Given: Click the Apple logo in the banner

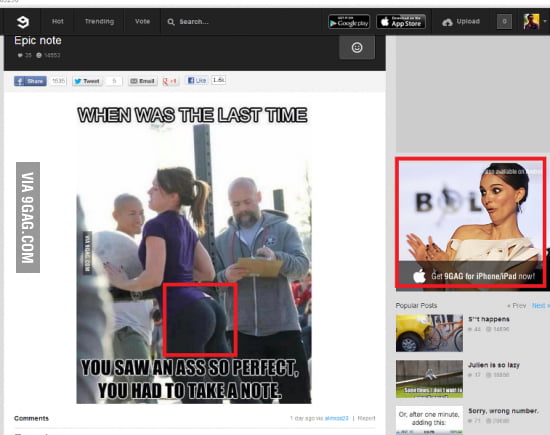Looking at the screenshot, I should click(419, 276).
